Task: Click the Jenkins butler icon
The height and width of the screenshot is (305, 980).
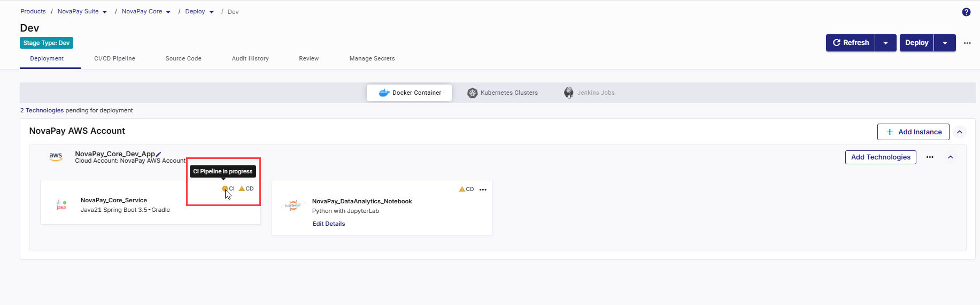Action: click(x=569, y=93)
